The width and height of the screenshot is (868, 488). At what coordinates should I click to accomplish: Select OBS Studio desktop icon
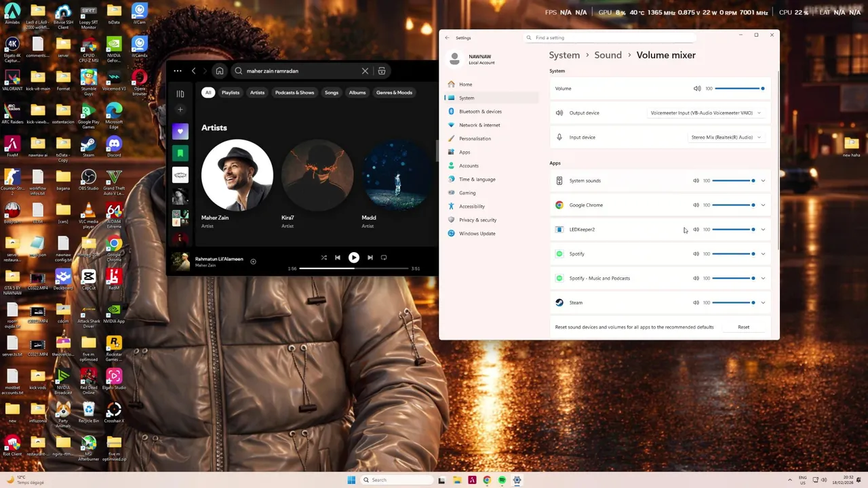(88, 182)
